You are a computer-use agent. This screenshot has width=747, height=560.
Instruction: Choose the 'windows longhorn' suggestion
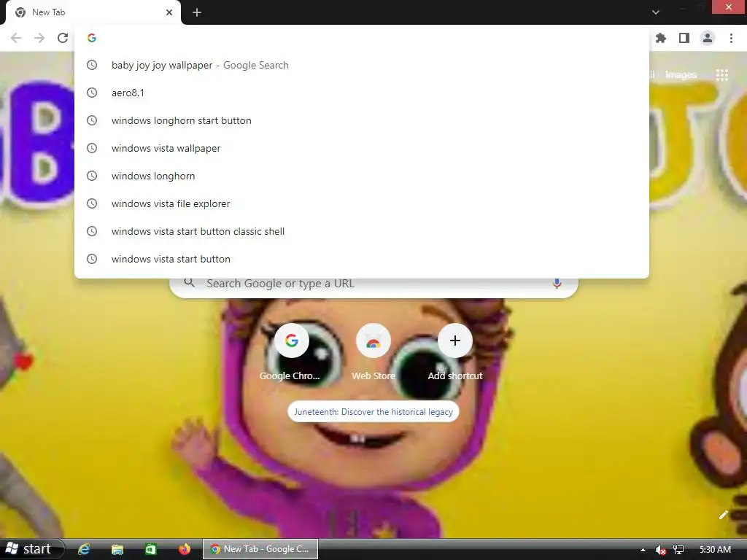[362, 176]
